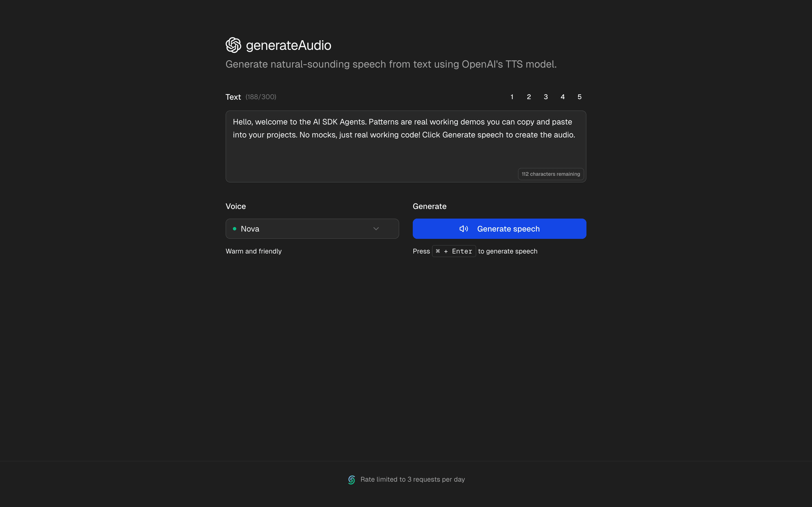
Task: Click the OpenAI logo beside generateAudio title
Action: click(234, 45)
